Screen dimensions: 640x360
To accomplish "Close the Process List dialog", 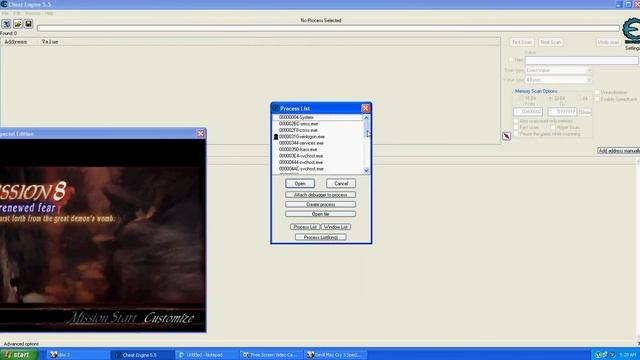I will pyautogui.click(x=365, y=108).
